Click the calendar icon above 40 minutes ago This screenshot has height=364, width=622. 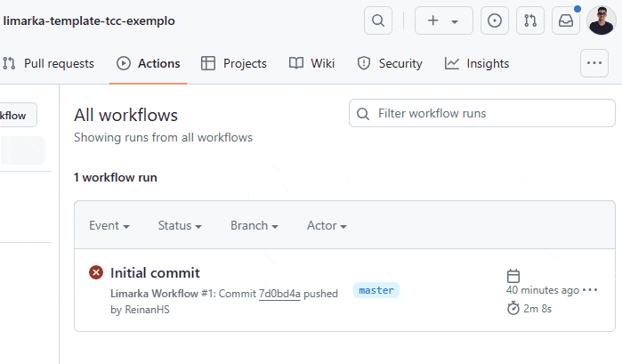513,276
